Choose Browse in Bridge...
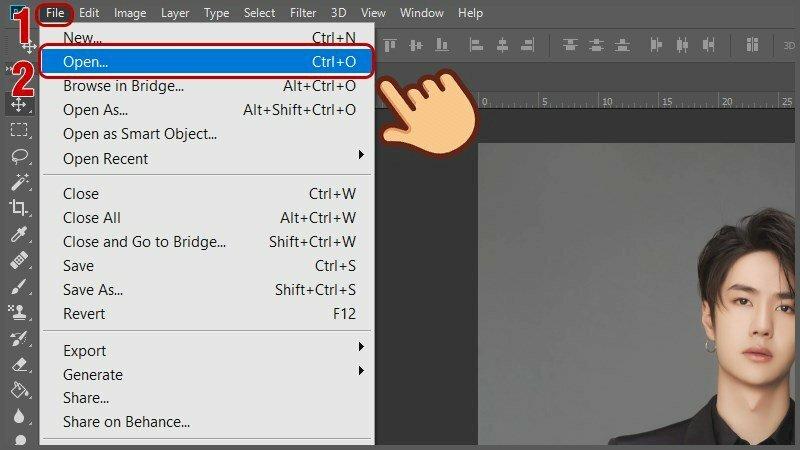The width and height of the screenshot is (800, 450). [207, 86]
